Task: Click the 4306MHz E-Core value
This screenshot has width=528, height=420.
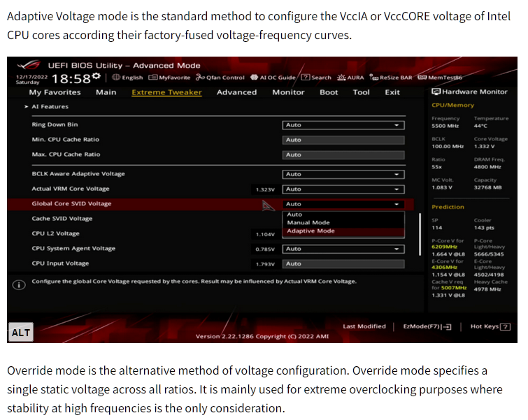Action: 444,267
